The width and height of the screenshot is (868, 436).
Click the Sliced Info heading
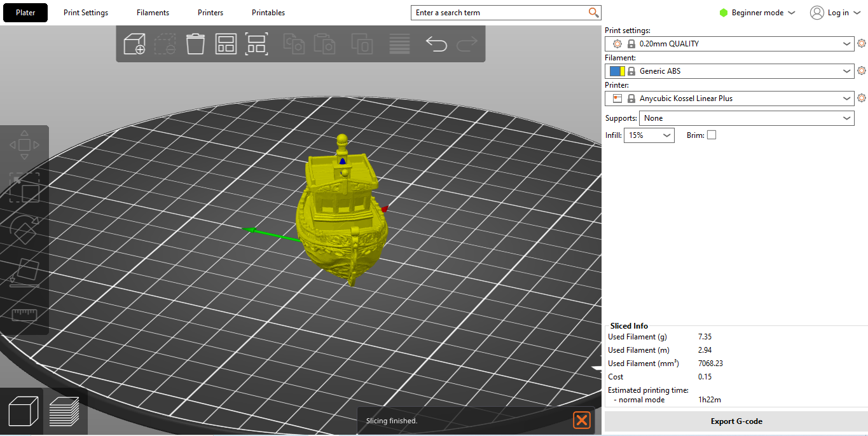coord(629,326)
